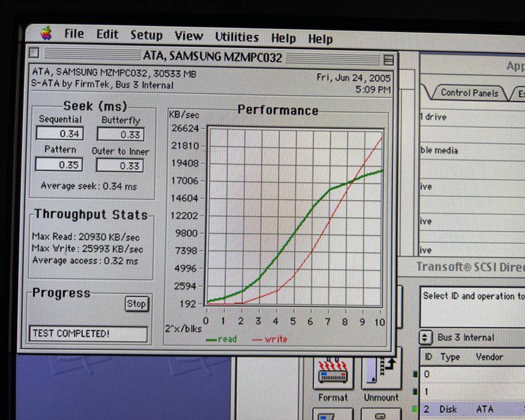Image resolution: width=525 pixels, height=420 pixels.
Task: Click the Stop button in Progress
Action: point(136,304)
